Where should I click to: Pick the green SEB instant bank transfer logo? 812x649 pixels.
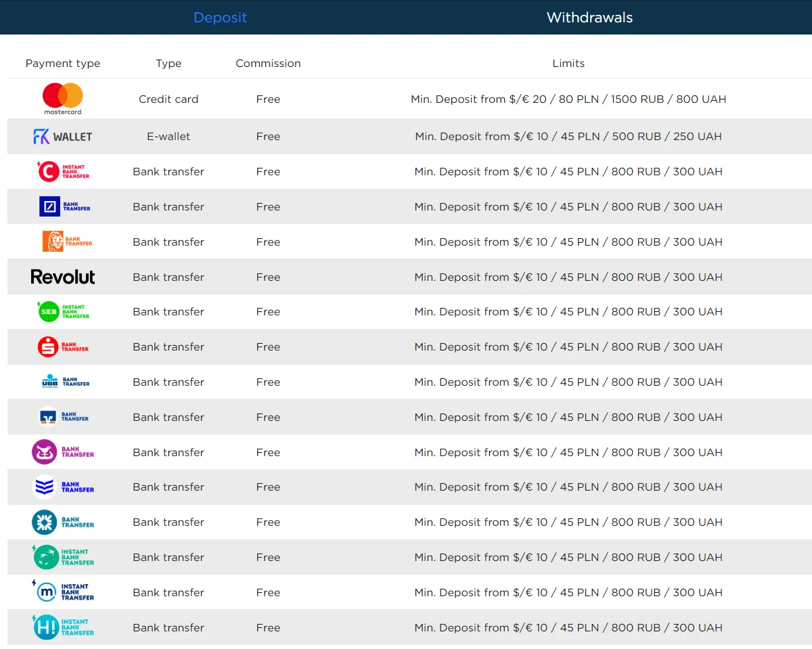pos(63,311)
